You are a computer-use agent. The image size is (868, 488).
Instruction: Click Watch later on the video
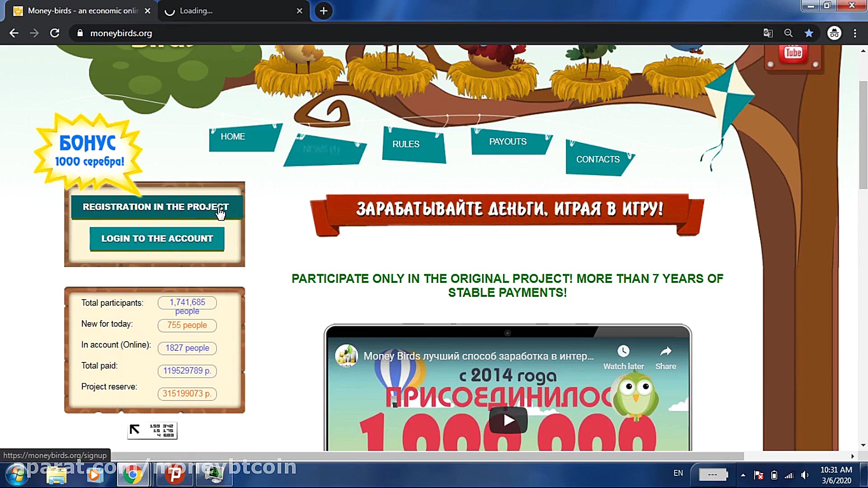pyautogui.click(x=623, y=357)
